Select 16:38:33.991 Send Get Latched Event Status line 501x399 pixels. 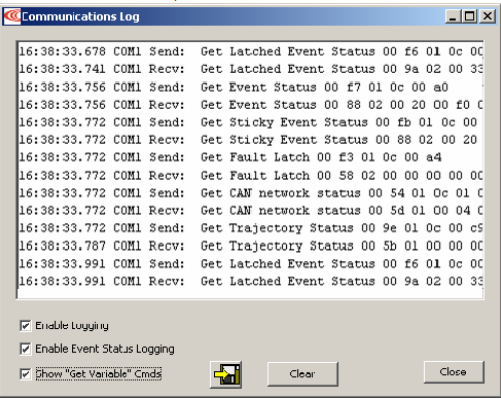(x=251, y=264)
